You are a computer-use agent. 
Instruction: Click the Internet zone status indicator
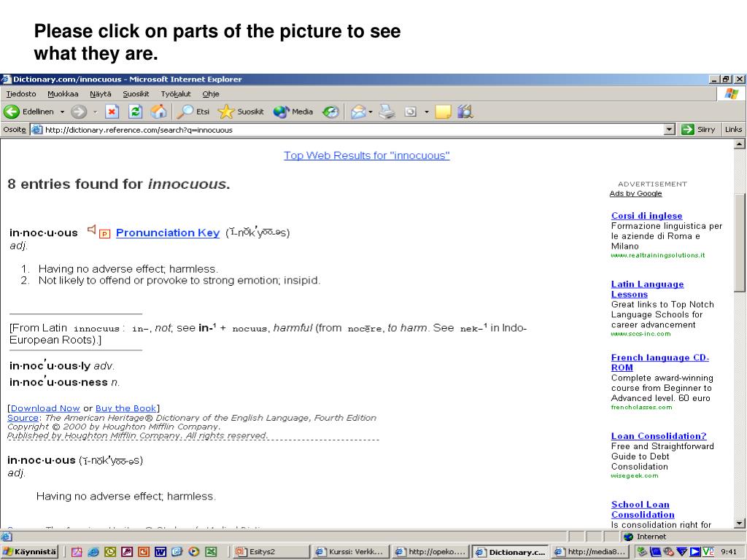click(x=646, y=537)
